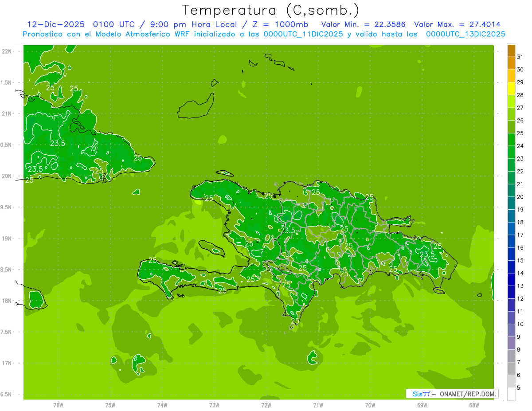Select the '22N' latitude label
This screenshot has height=411, width=532.
click(x=7, y=51)
